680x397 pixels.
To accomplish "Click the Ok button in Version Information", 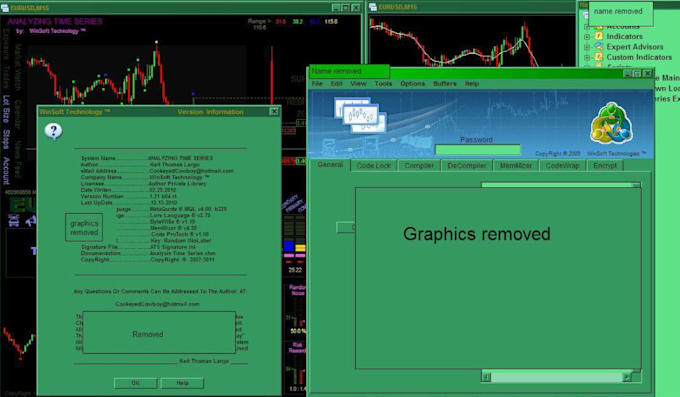I will [135, 383].
